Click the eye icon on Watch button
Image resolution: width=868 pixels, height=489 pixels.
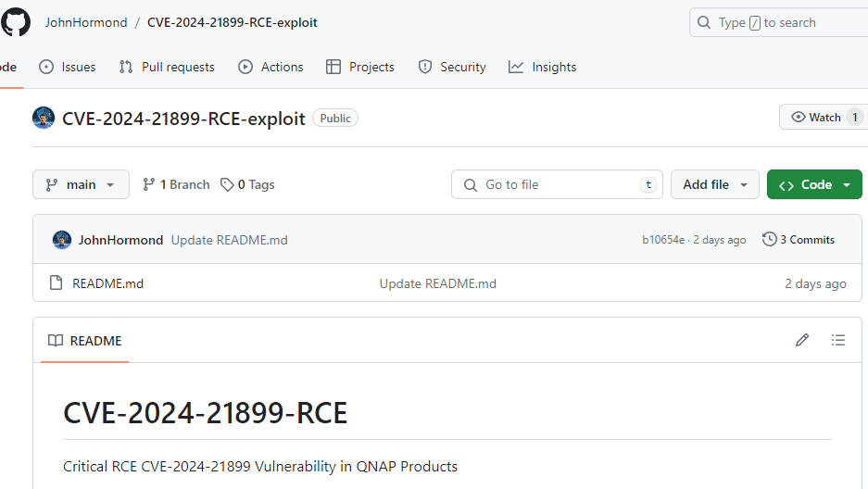[x=799, y=118]
